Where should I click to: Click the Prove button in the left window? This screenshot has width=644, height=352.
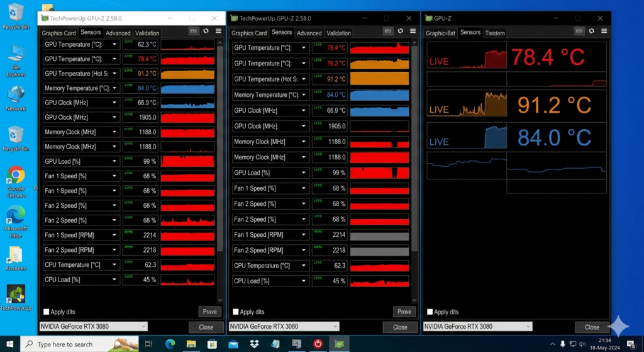coord(209,312)
